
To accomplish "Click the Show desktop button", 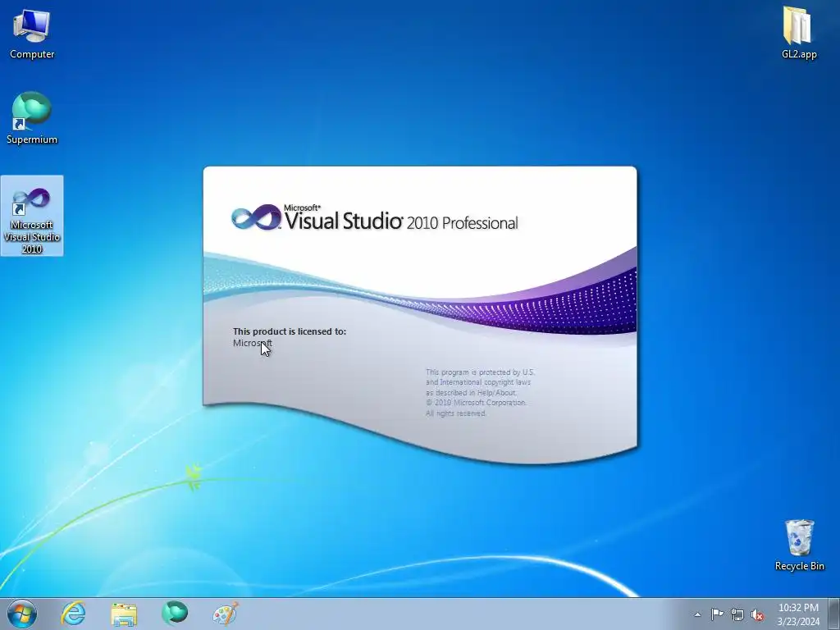I will [x=834, y=614].
